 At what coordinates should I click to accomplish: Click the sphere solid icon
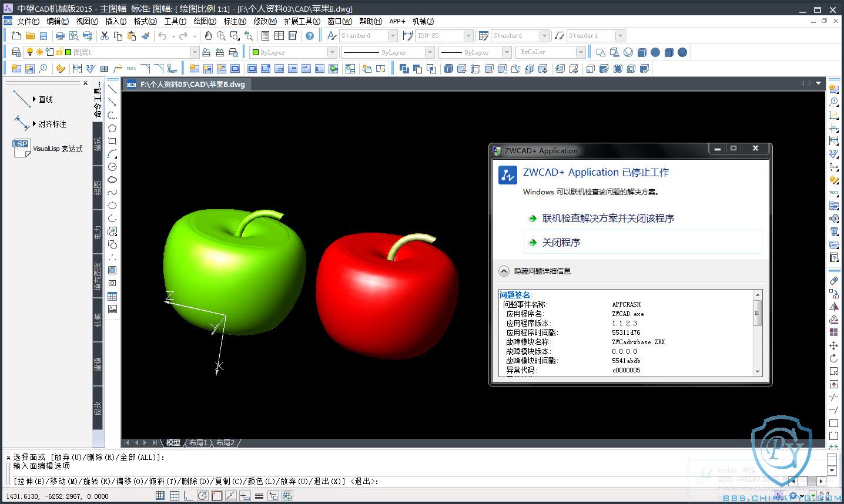point(655,52)
